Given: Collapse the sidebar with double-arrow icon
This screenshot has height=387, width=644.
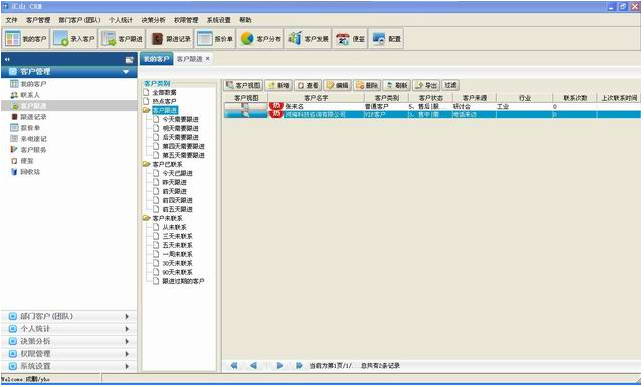Looking at the screenshot, I should [x=7, y=60].
